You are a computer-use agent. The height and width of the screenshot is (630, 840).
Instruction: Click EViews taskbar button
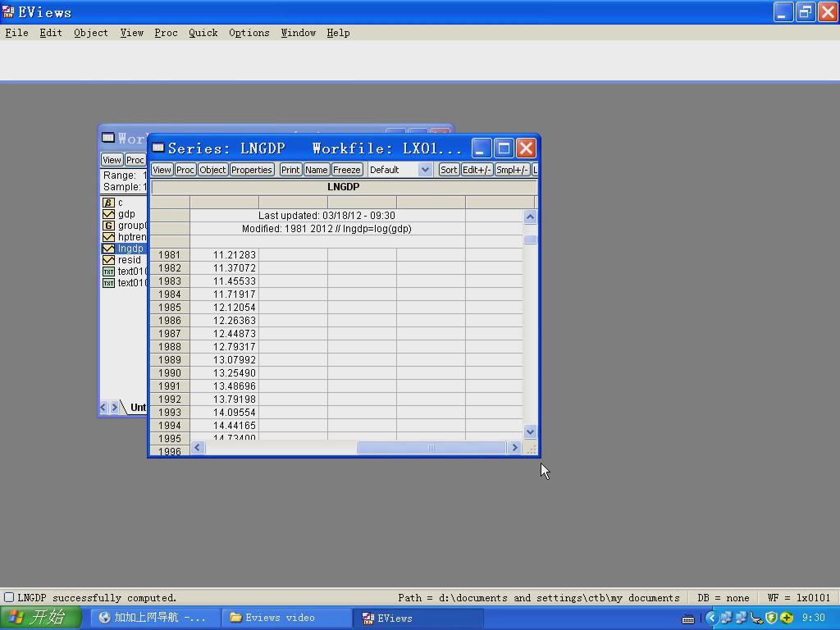pos(418,618)
